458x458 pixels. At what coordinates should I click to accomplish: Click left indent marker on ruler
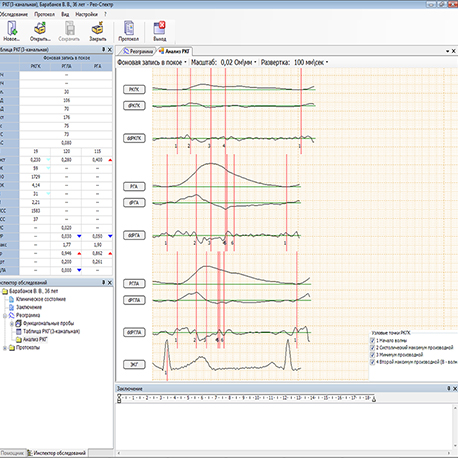click(x=119, y=398)
